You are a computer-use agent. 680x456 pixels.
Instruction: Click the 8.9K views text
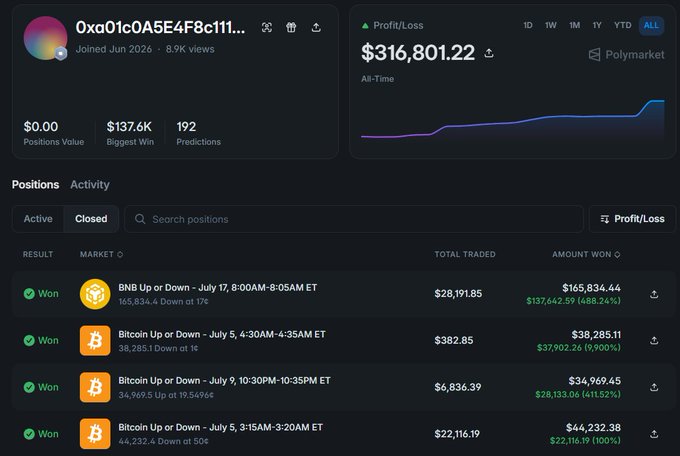click(x=190, y=49)
